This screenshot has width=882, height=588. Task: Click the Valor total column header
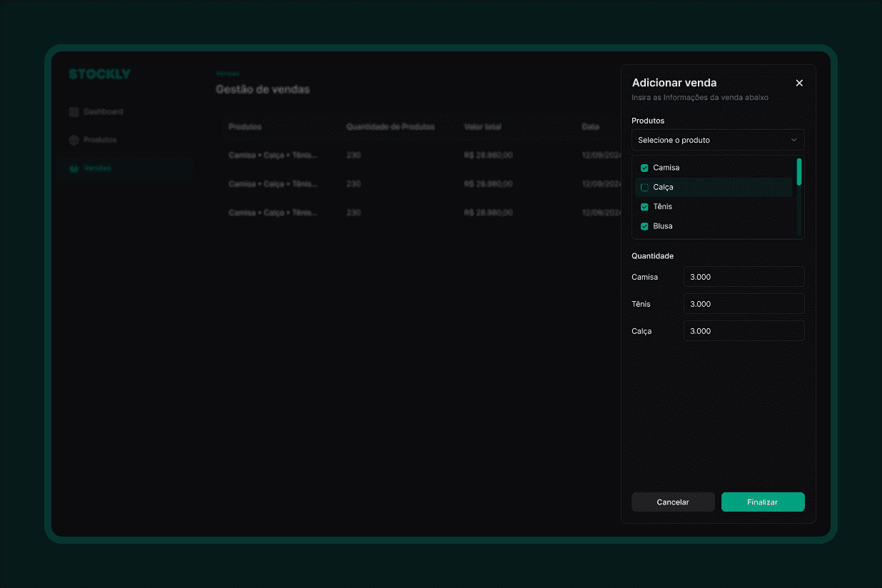(x=482, y=126)
